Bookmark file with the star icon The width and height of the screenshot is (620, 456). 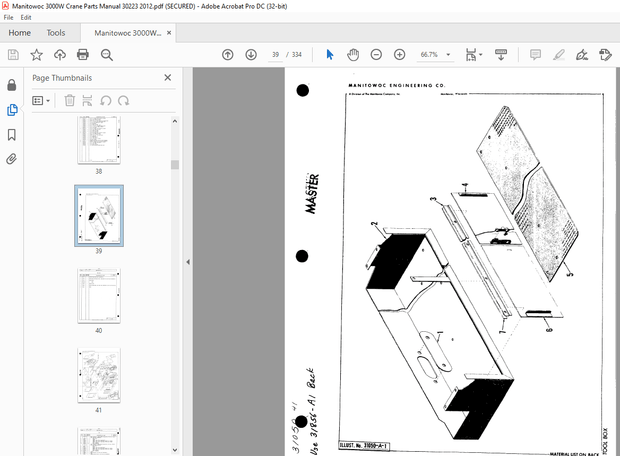tap(37, 55)
